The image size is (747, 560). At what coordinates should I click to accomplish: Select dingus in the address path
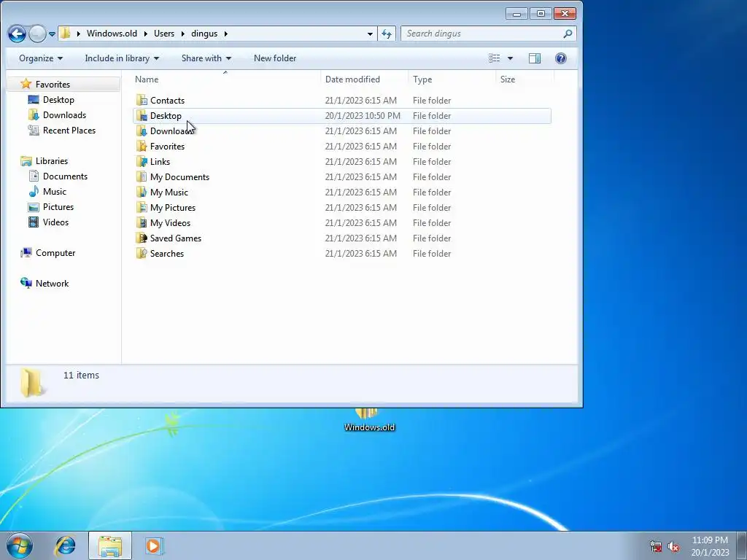tap(204, 34)
